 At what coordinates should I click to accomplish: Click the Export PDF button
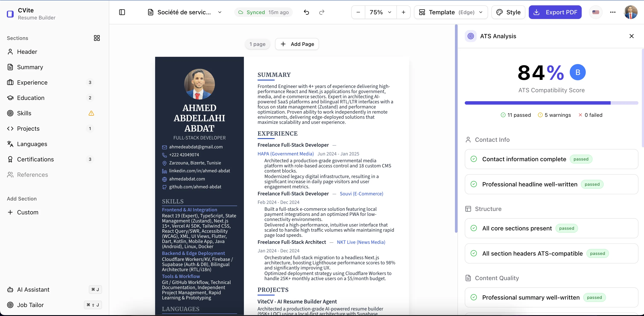coord(555,12)
